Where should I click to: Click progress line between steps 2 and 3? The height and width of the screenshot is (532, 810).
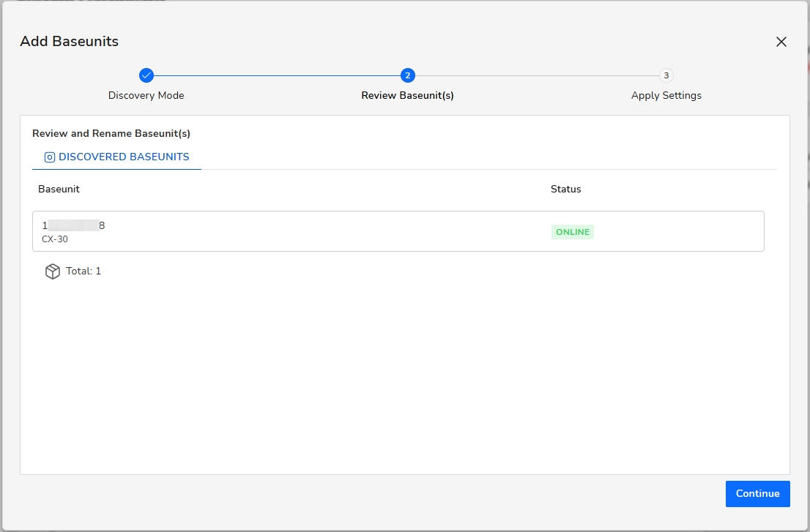coord(537,75)
